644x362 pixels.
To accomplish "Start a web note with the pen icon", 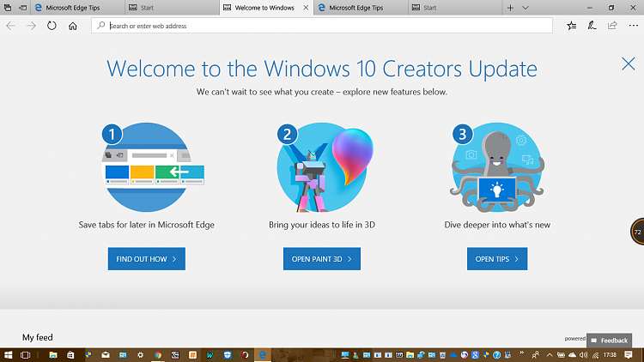I will (x=592, y=26).
